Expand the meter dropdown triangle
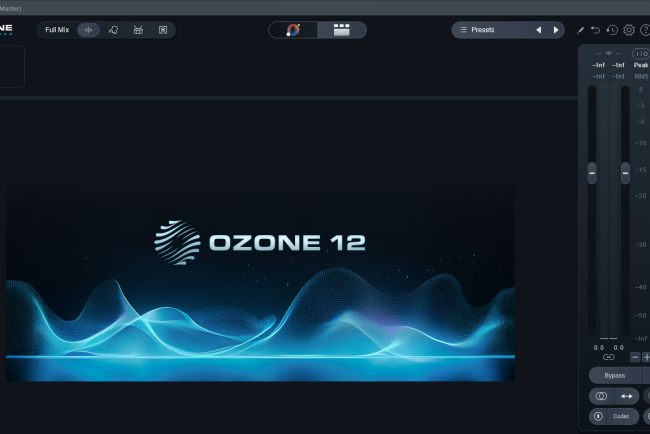Viewport: 650px width, 434px height. pos(608,53)
